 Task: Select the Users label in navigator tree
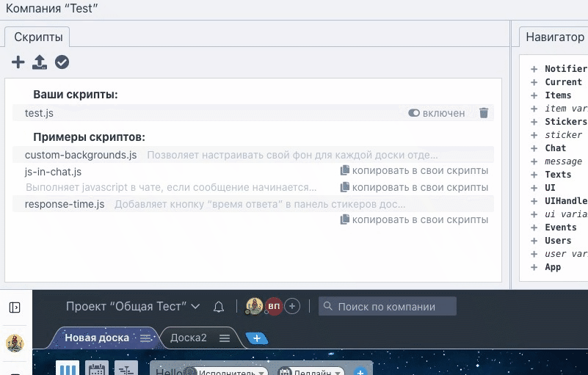pos(558,241)
